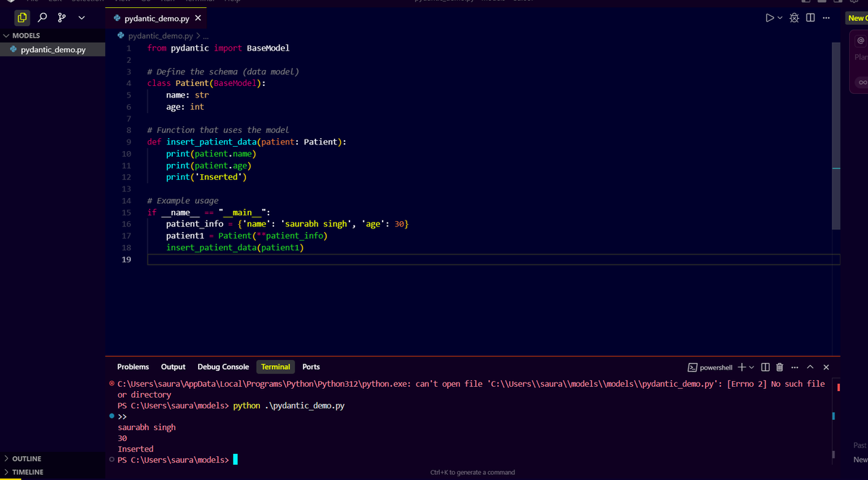Click the terminal scrollbar red error marker
The width and height of the screenshot is (868, 480).
[838, 387]
